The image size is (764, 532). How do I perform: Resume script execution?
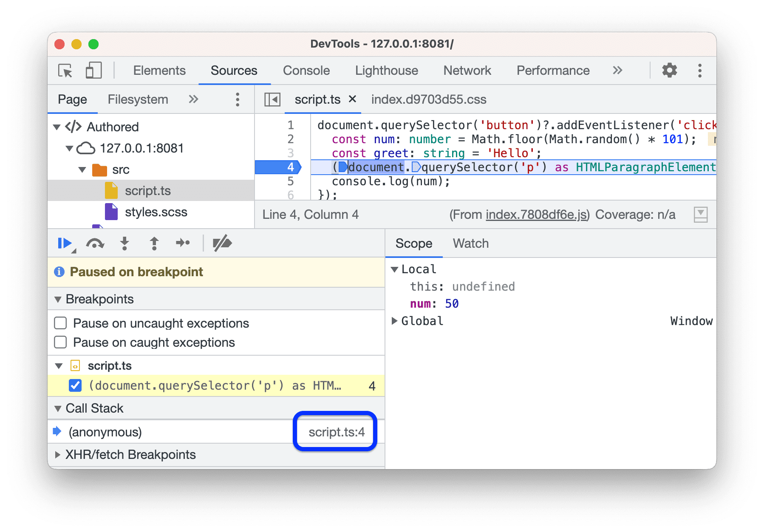click(64, 243)
